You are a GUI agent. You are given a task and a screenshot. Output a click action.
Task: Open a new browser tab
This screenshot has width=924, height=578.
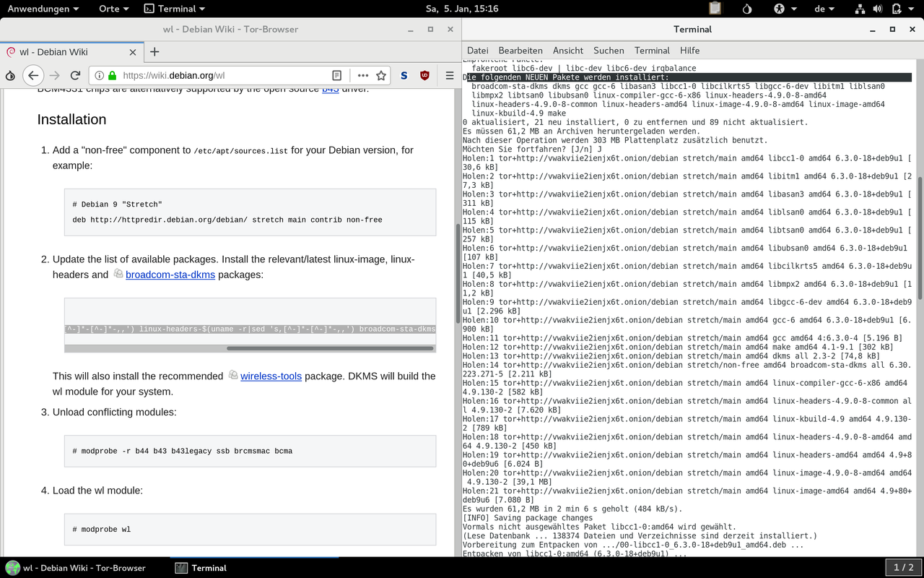(154, 52)
